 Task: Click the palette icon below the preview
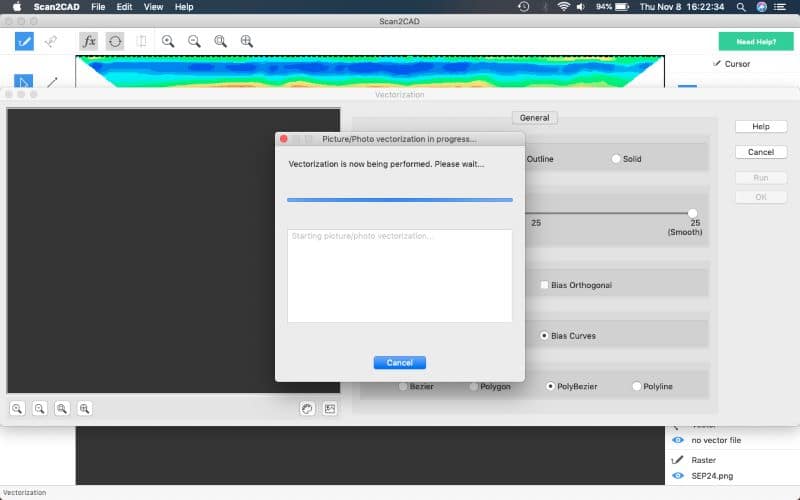tap(308, 408)
